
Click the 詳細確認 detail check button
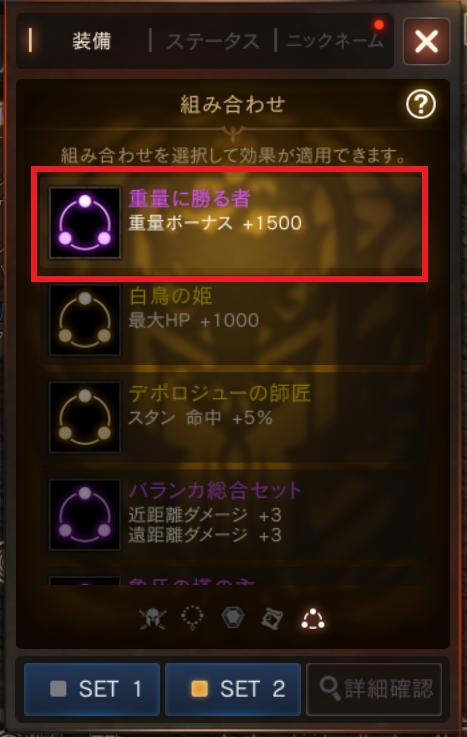pyautogui.click(x=374, y=689)
